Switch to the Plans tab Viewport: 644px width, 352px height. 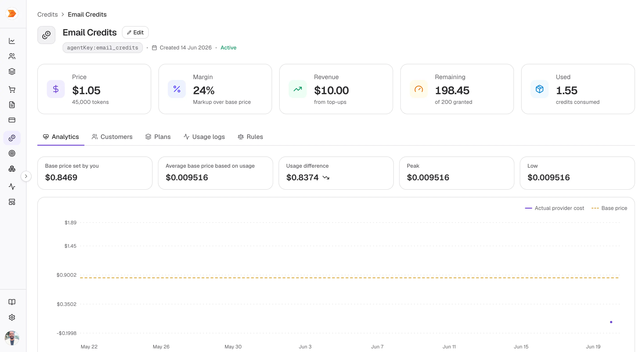(x=158, y=137)
